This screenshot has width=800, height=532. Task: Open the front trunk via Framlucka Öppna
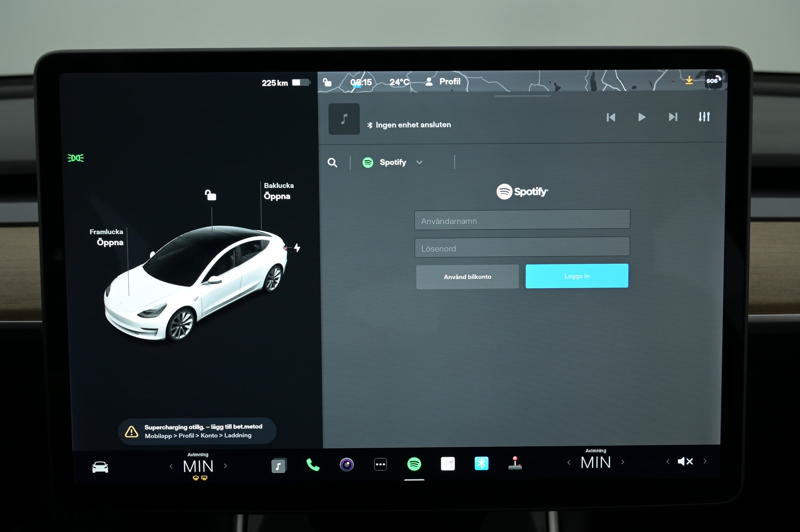pos(107,237)
